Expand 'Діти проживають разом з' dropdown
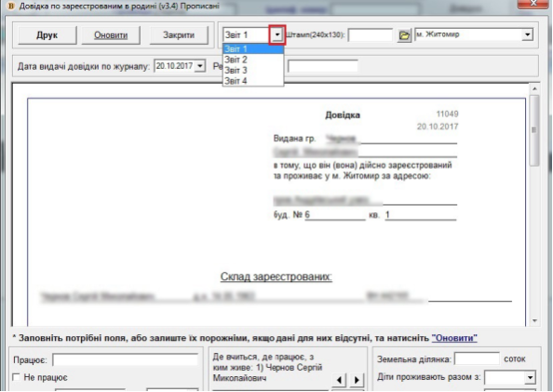 click(530, 377)
